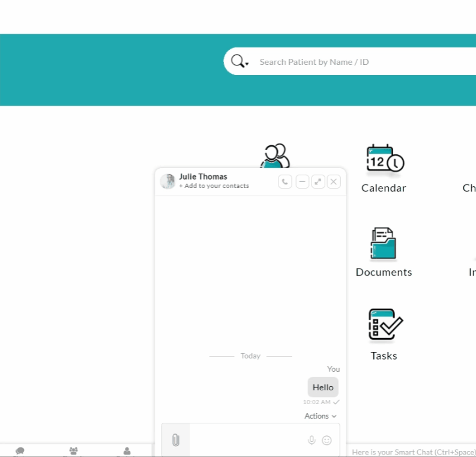The width and height of the screenshot is (476, 457).
Task: Click the chat bubble icon in bottom bar
Action: tap(20, 451)
